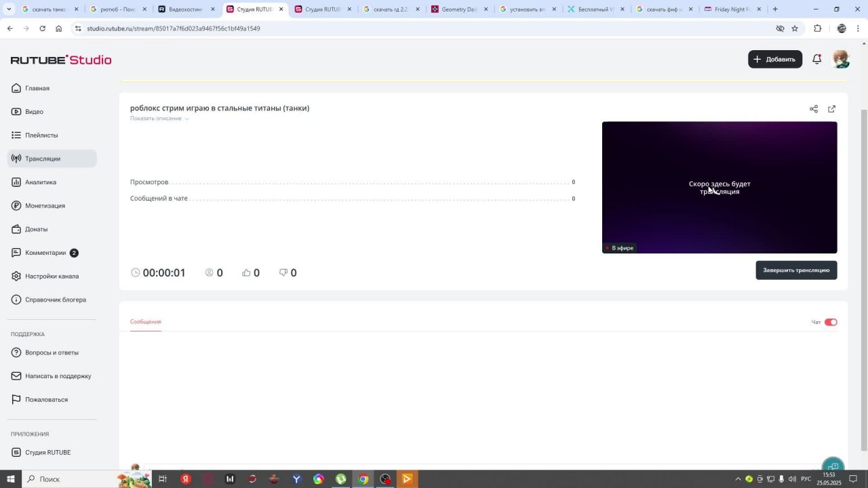The image size is (868, 488).
Task: Click the likes counter icon
Action: click(x=246, y=272)
